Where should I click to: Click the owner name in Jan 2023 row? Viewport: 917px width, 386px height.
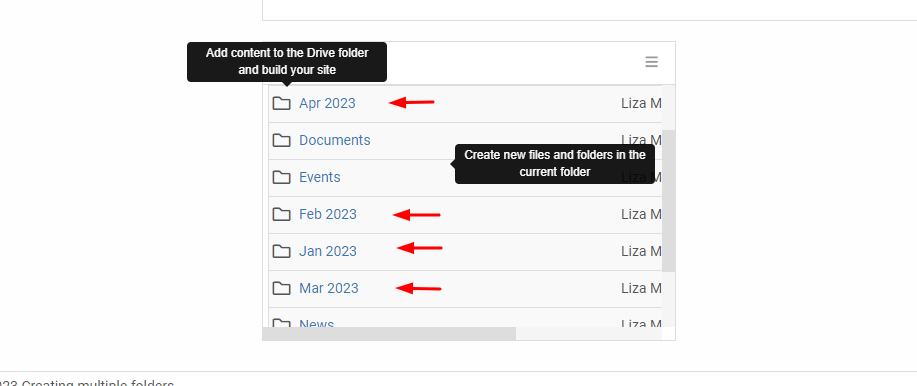641,251
